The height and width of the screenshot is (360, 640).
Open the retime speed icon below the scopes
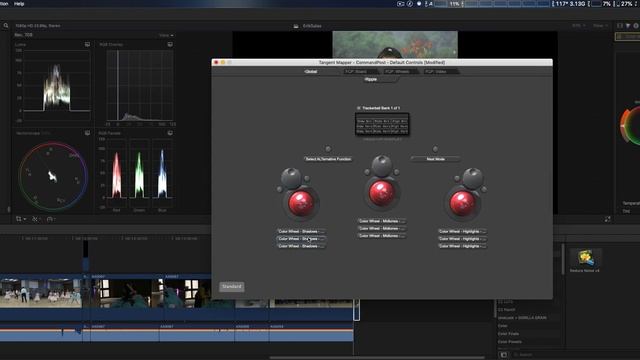[51, 219]
